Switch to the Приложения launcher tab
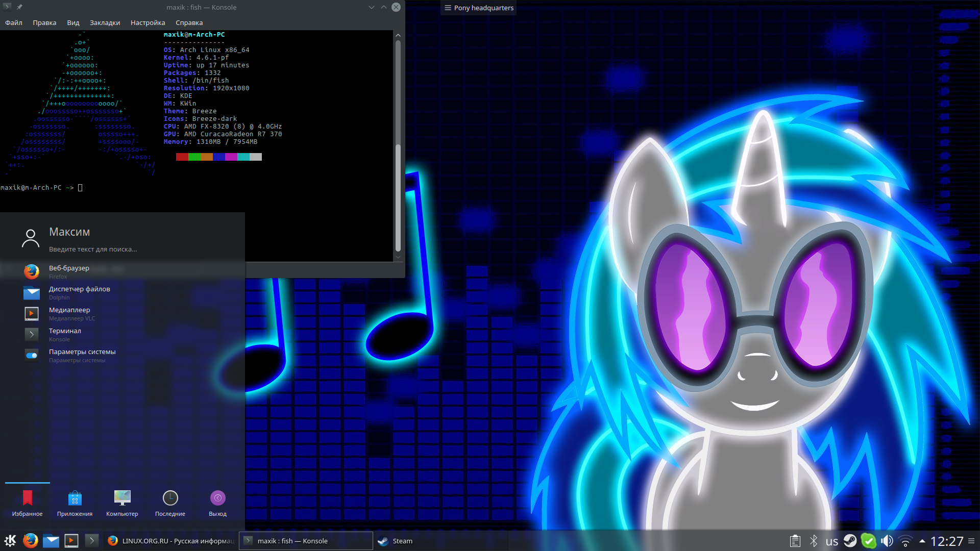The width and height of the screenshot is (980, 551). [75, 503]
